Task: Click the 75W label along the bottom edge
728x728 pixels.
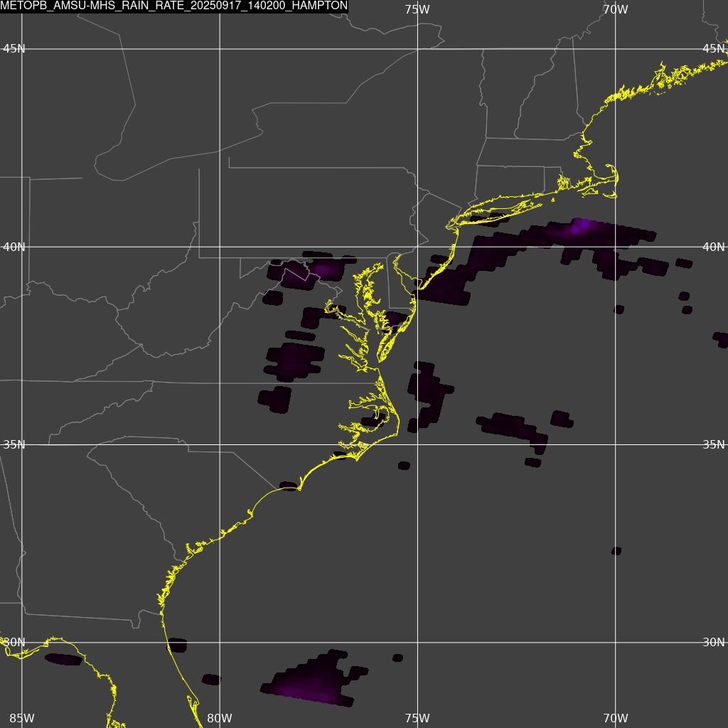Action: pyautogui.click(x=417, y=718)
